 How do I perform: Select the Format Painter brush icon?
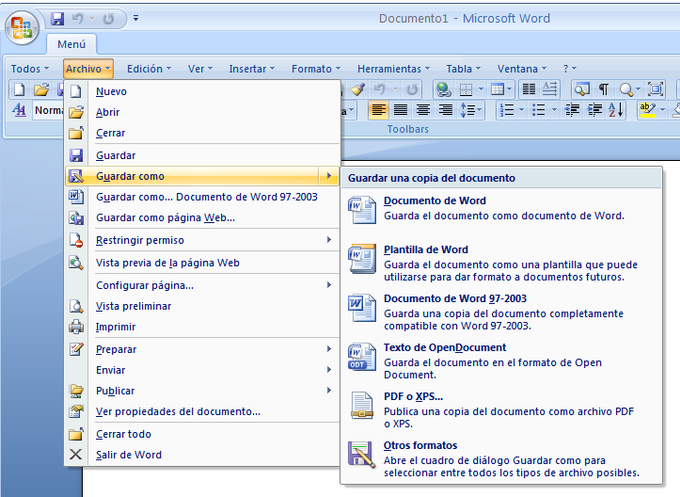358,90
